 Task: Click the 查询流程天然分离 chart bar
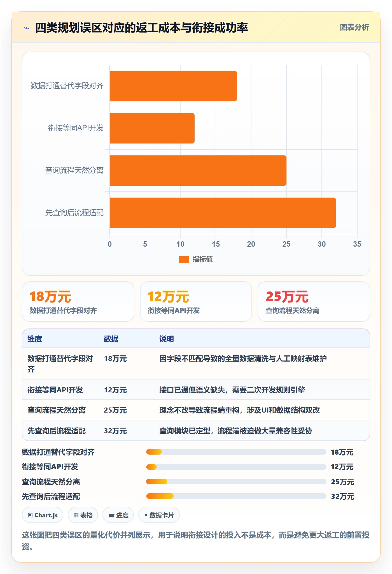tap(198, 170)
